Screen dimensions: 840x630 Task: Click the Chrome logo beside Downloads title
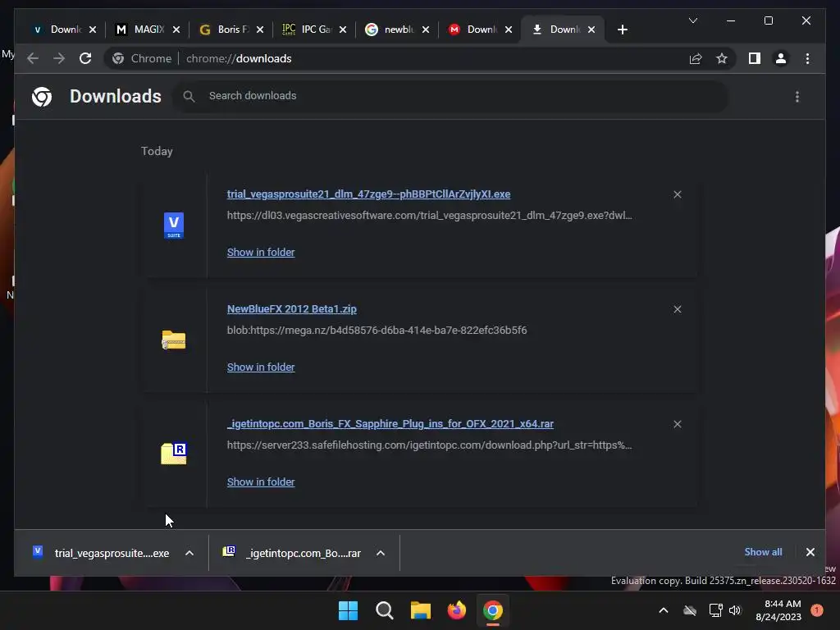coord(42,97)
